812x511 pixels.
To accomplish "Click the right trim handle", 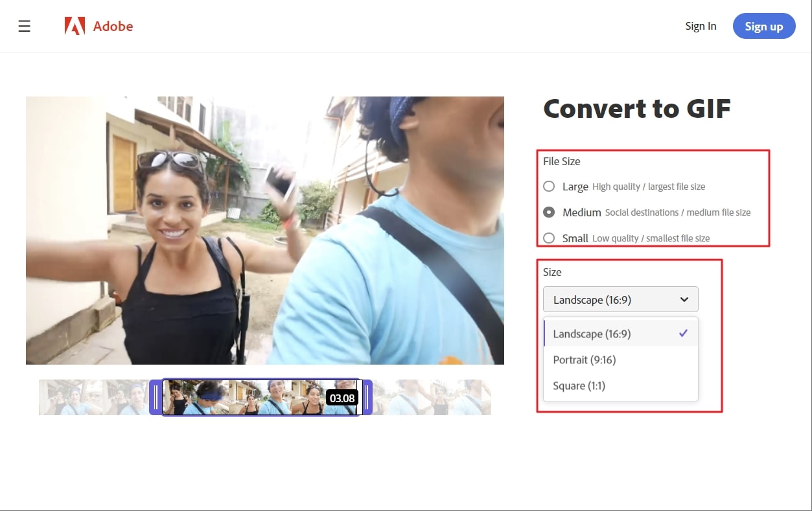I will point(366,397).
